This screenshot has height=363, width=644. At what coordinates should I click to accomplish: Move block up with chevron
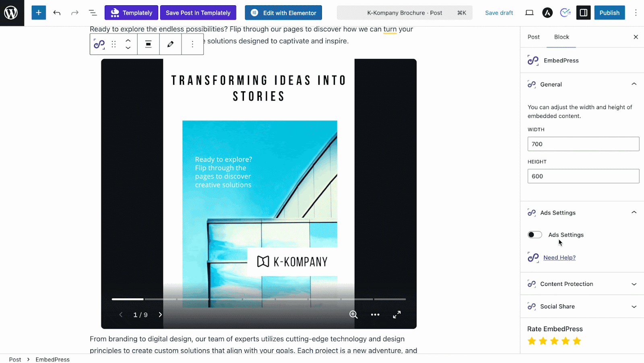(x=128, y=41)
